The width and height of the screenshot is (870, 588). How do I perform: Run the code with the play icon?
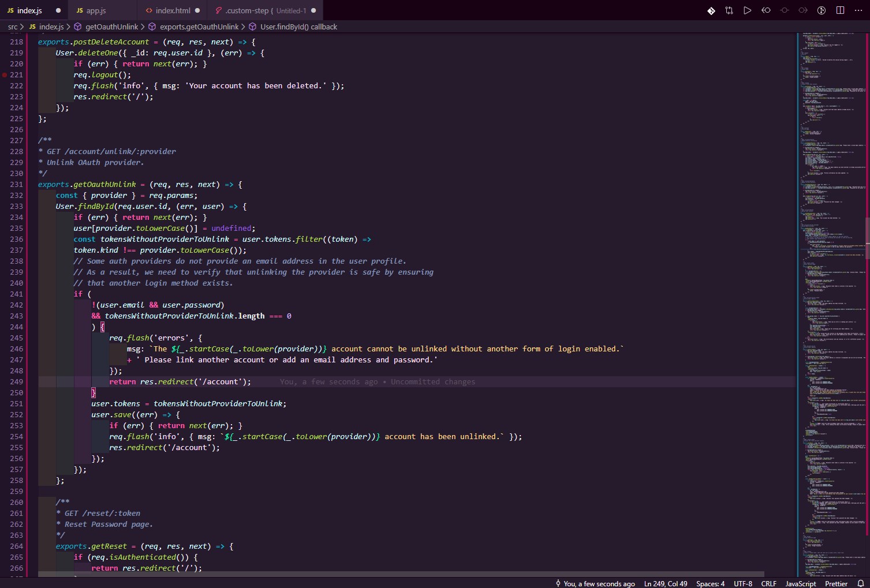[748, 10]
